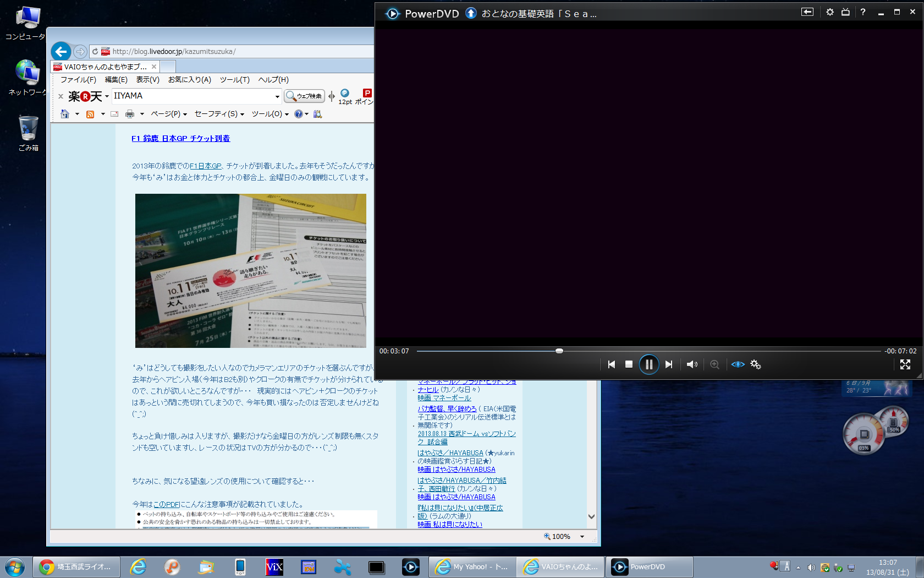Click the IE scrollbar down arrow
The height and width of the screenshot is (578, 924).
tap(592, 517)
